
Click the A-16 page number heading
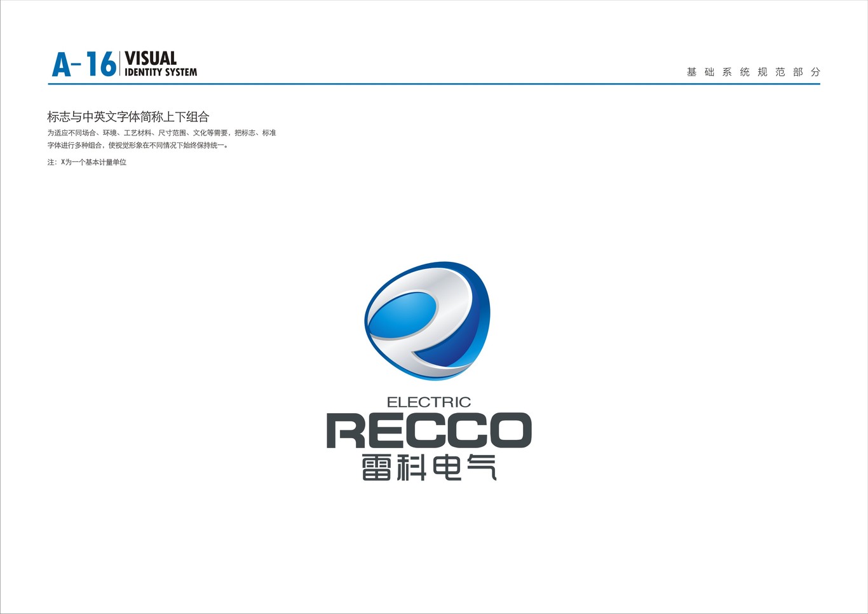click(x=84, y=64)
